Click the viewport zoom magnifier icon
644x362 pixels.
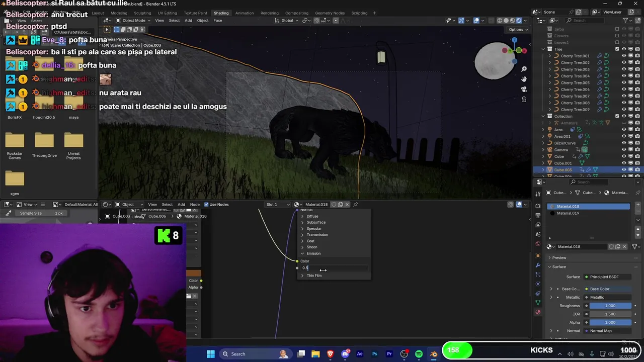pyautogui.click(x=524, y=69)
